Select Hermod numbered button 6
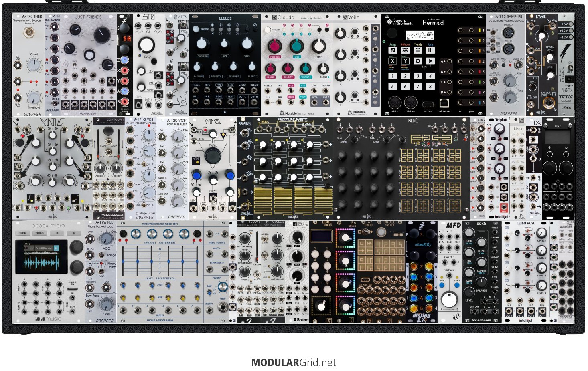 pos(405,86)
